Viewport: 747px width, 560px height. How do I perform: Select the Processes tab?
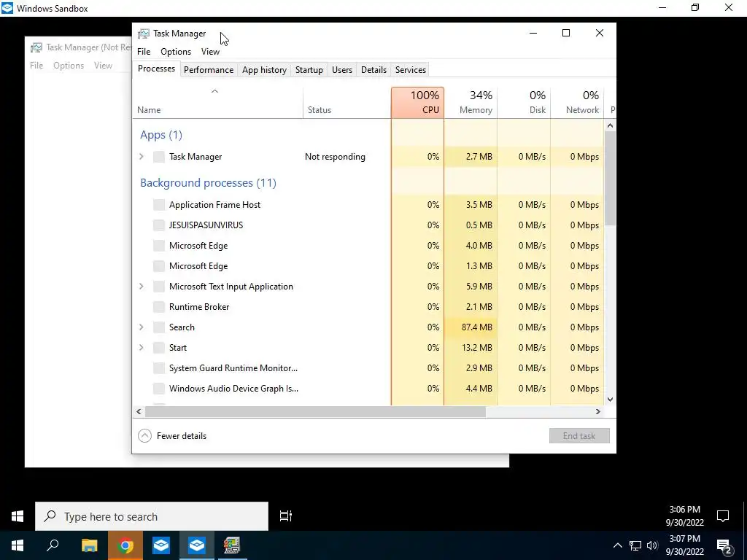pyautogui.click(x=156, y=69)
